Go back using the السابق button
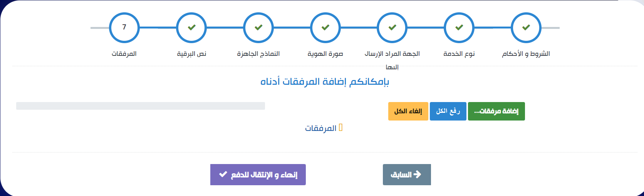 pyautogui.click(x=406, y=175)
